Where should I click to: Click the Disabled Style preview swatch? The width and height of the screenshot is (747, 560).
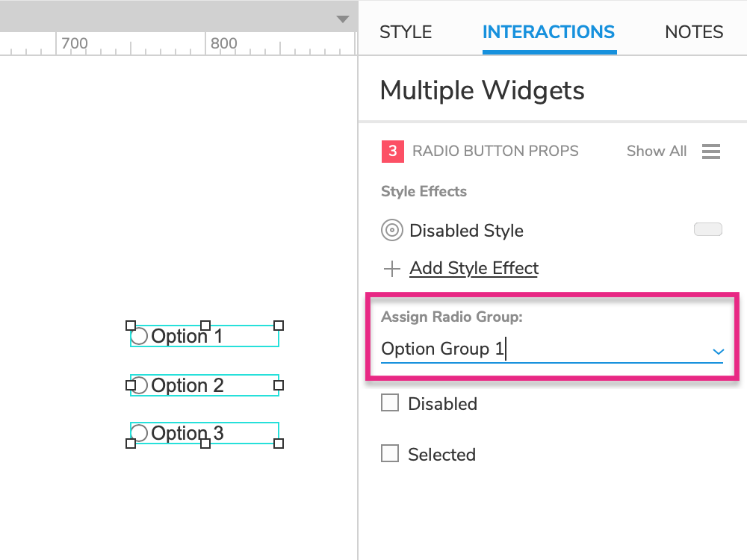click(x=708, y=229)
